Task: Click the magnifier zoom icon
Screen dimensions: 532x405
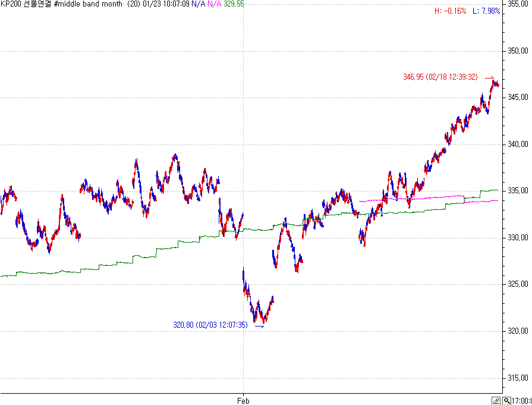Action: (x=506, y=401)
